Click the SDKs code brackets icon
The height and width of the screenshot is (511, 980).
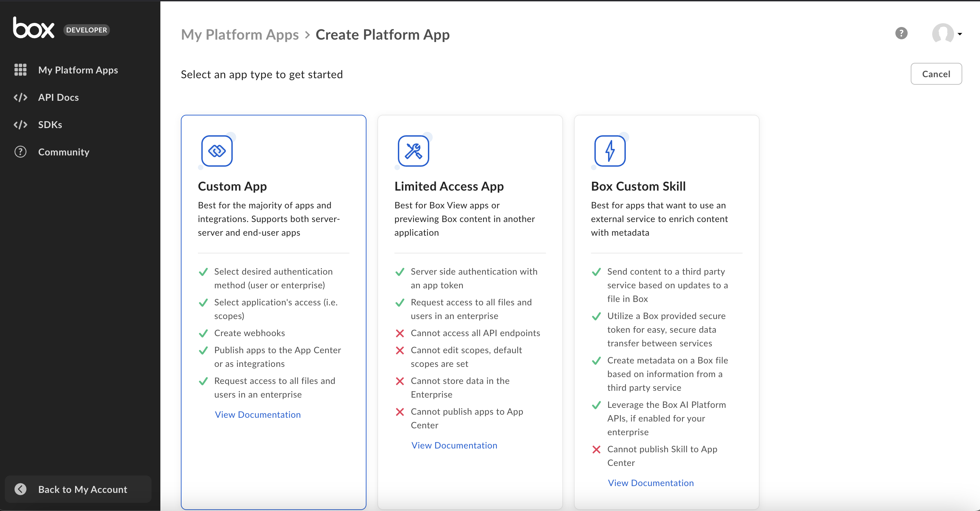[x=20, y=125]
